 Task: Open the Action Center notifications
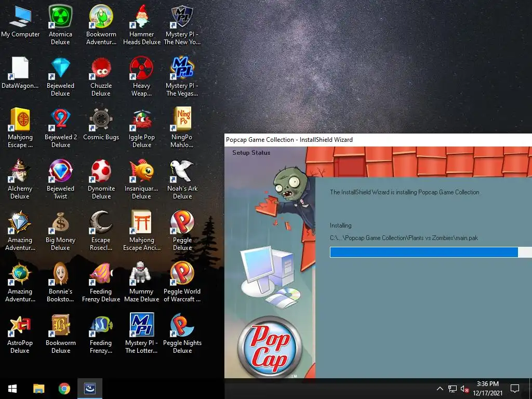point(515,389)
